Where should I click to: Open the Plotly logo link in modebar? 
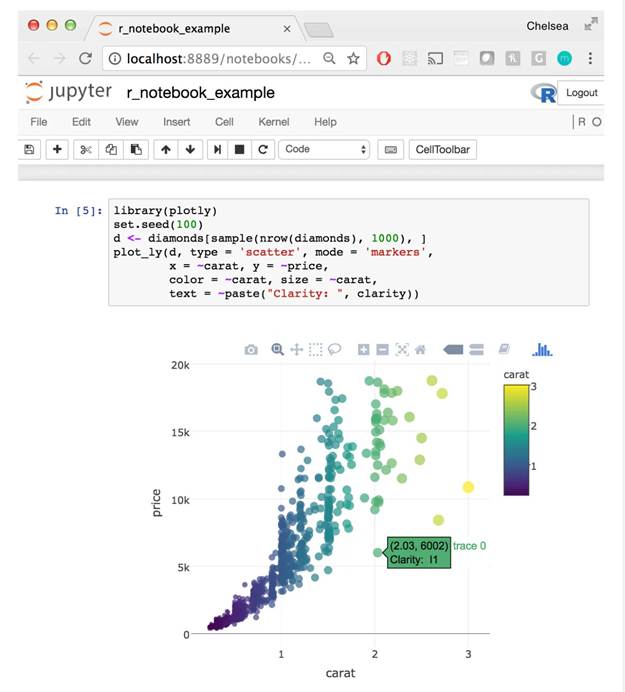click(542, 350)
